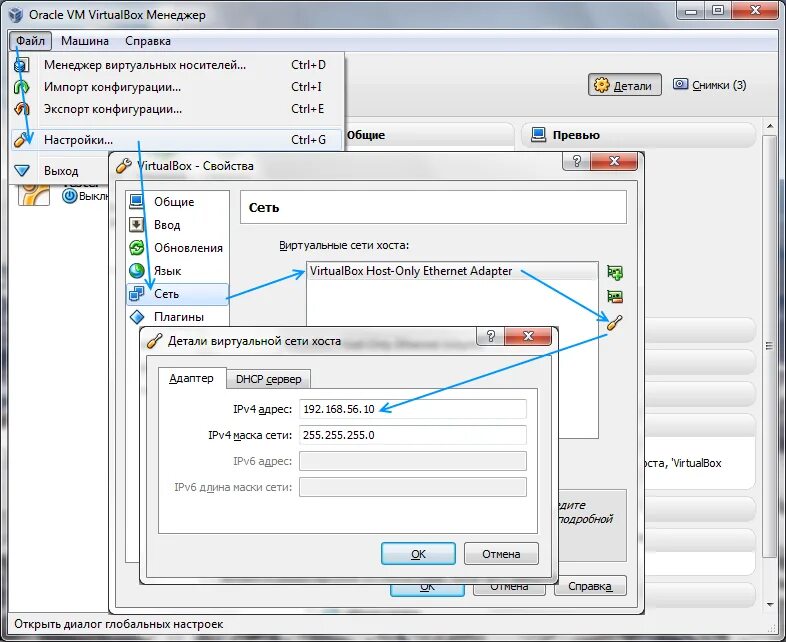Select Обновления in settings sidebar
Screen dimensions: 786x642
coord(177,248)
